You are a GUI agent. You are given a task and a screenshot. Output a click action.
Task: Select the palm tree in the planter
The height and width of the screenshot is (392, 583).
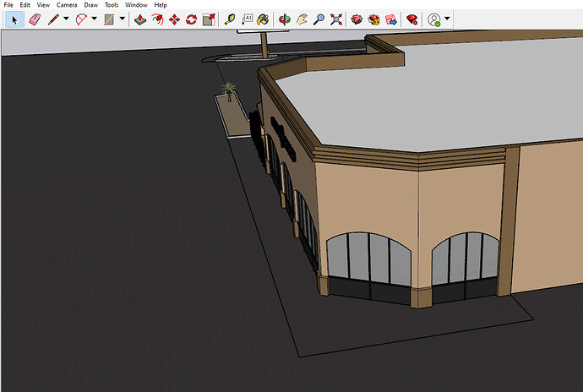228,91
